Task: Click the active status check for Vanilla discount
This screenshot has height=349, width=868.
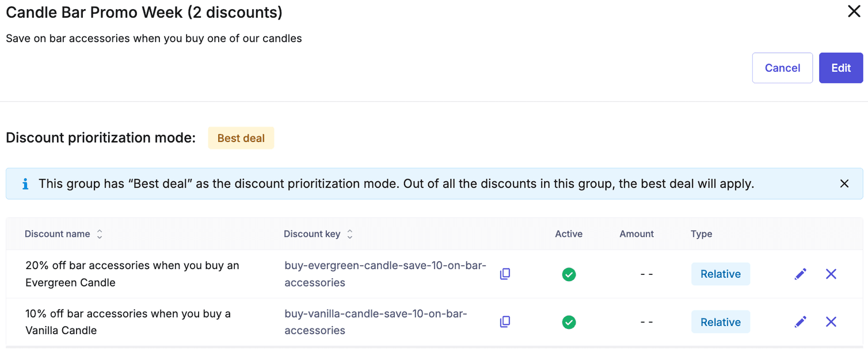Action: point(569,322)
